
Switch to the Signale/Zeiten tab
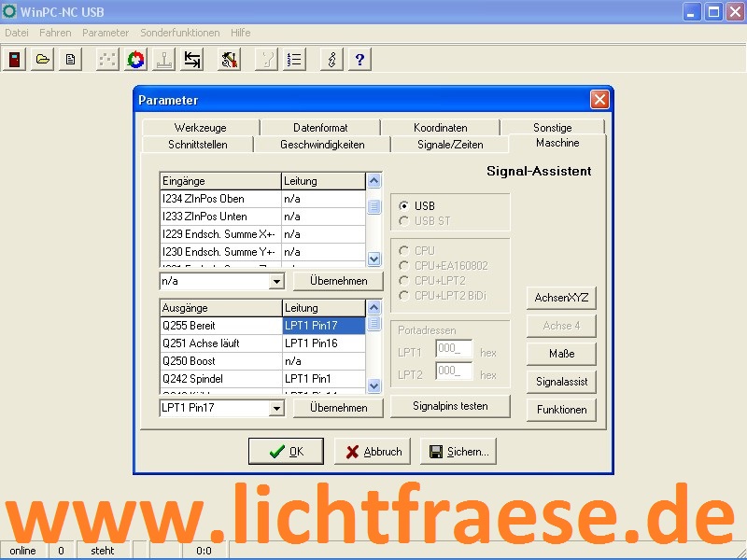450,145
